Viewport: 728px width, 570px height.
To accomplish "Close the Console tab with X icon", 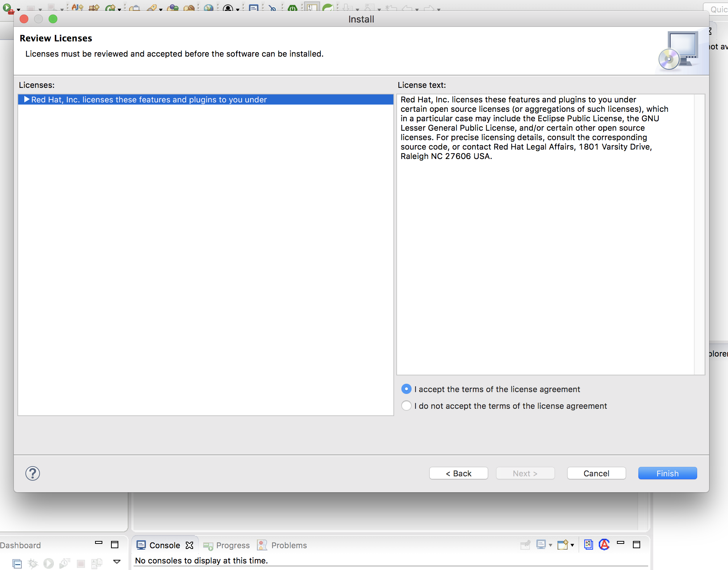I will click(x=189, y=545).
